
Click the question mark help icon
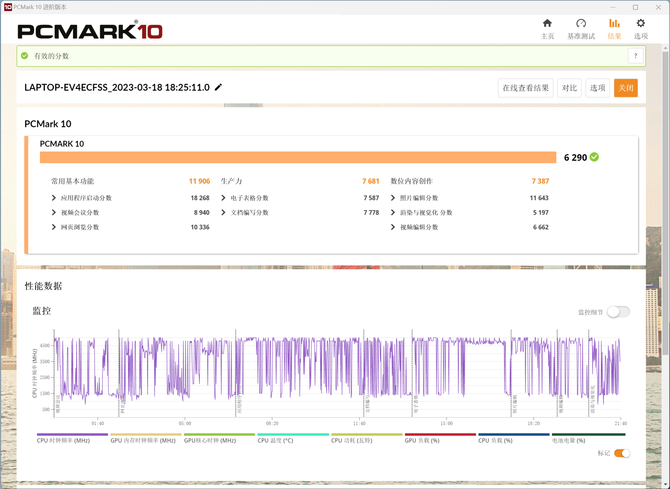(635, 56)
